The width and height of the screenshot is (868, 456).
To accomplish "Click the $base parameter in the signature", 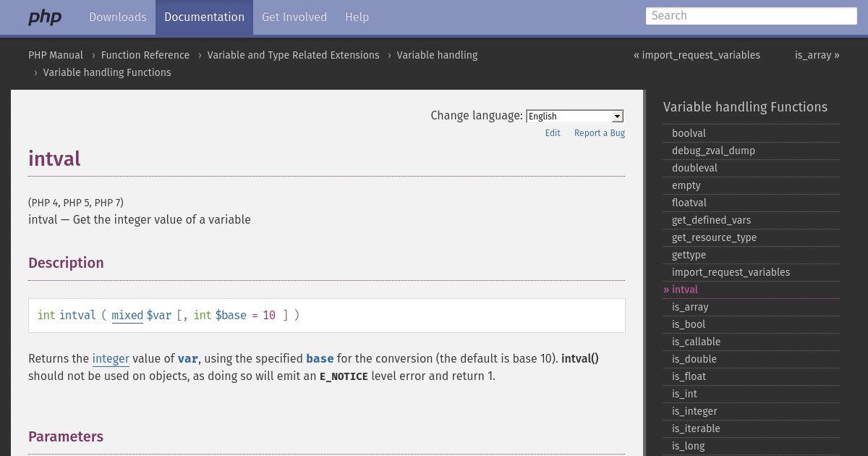I will pos(231,316).
